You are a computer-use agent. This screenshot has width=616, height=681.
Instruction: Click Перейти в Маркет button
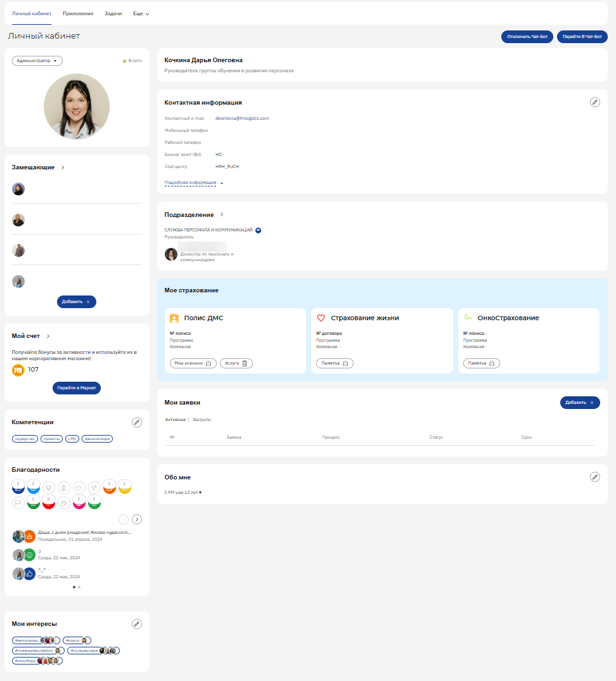coord(76,388)
